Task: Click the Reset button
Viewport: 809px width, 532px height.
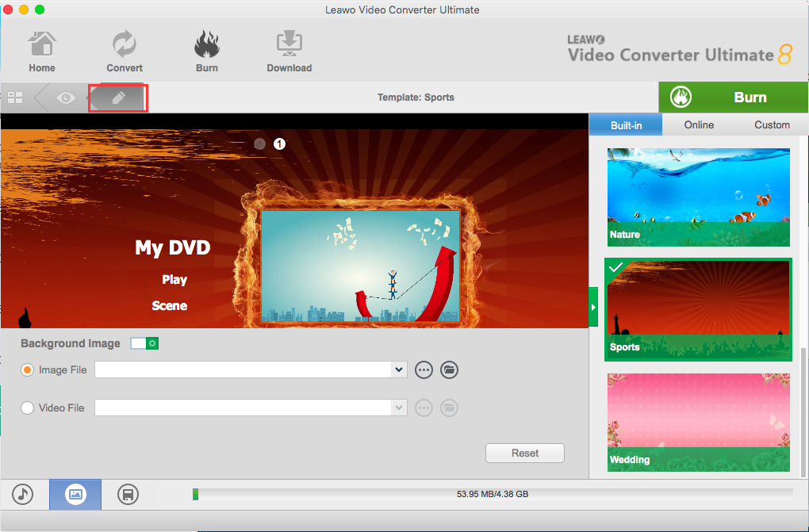Action: point(525,453)
